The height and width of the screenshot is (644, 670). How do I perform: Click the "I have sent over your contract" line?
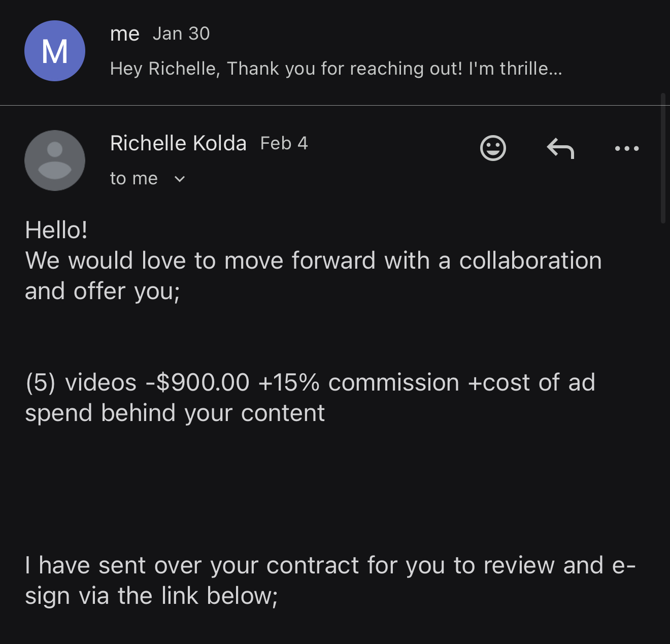click(330, 565)
